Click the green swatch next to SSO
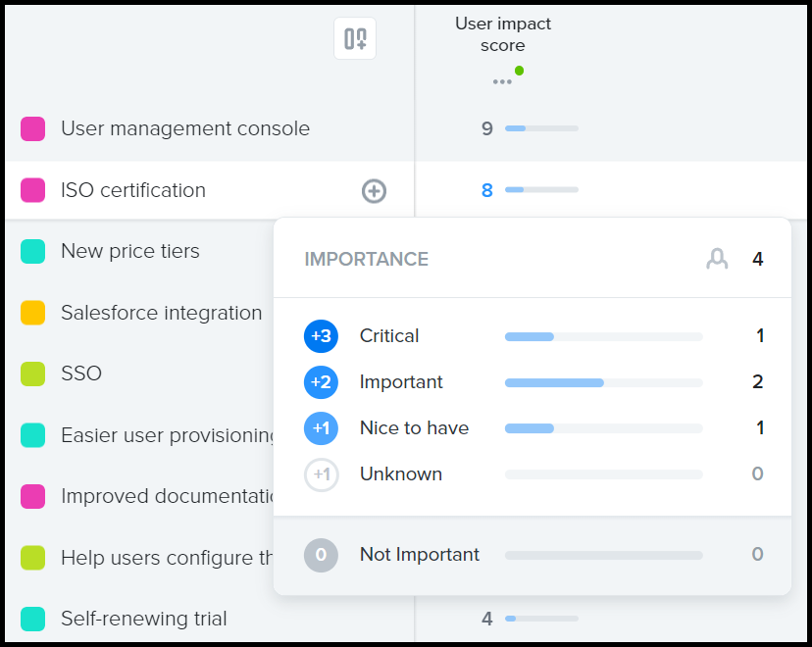Image resolution: width=812 pixels, height=647 pixels. coord(32,373)
